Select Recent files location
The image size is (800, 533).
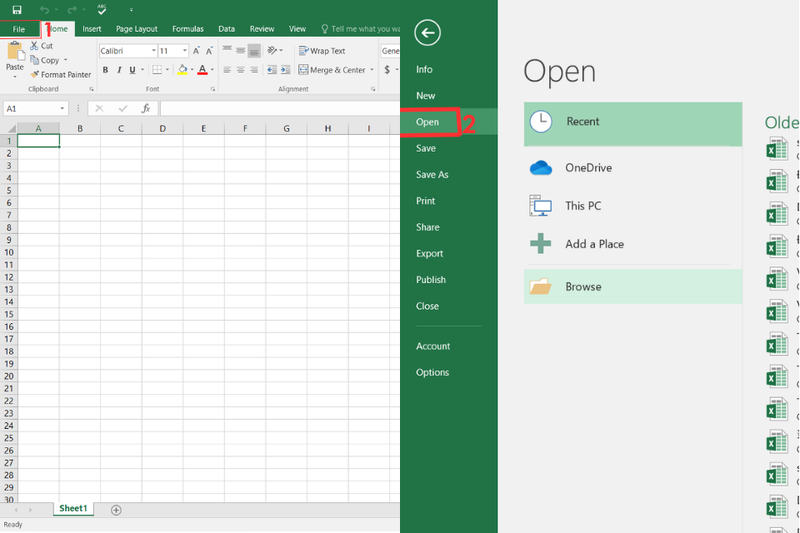(633, 124)
